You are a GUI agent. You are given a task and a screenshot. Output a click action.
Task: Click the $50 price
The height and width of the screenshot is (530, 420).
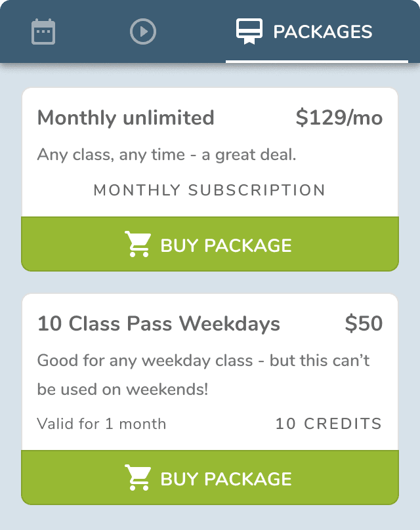coord(364,323)
